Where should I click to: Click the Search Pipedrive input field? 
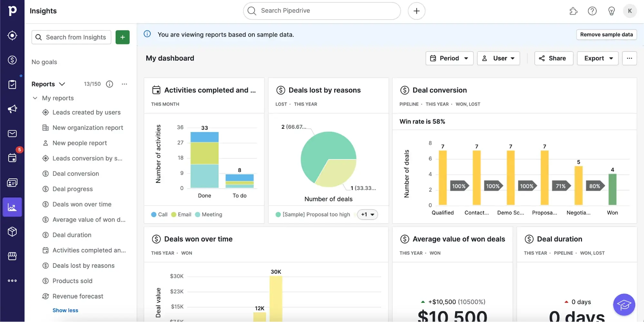[322, 11]
